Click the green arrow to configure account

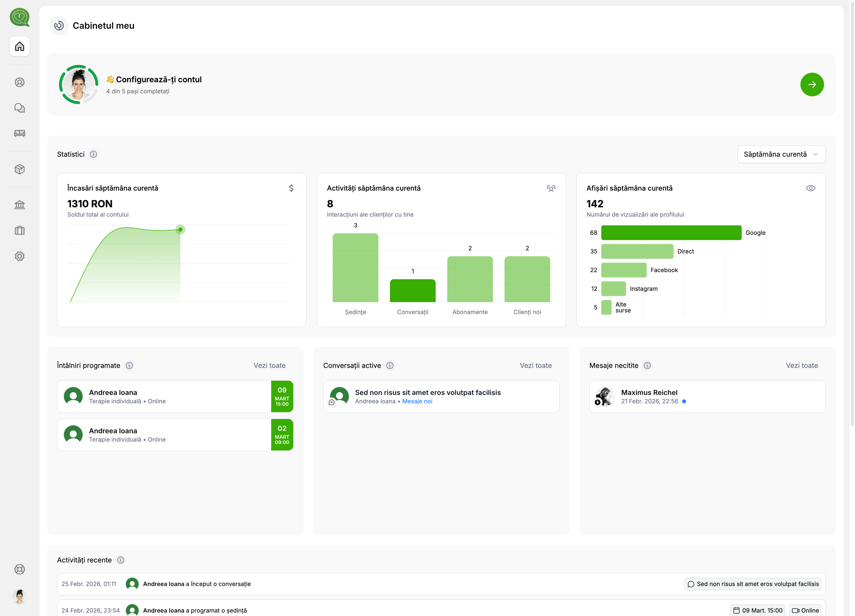(x=812, y=84)
